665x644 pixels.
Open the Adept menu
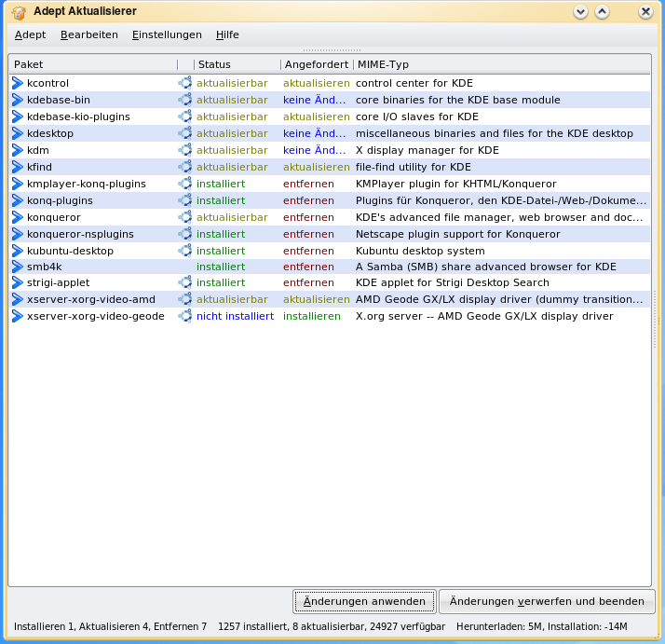point(30,34)
